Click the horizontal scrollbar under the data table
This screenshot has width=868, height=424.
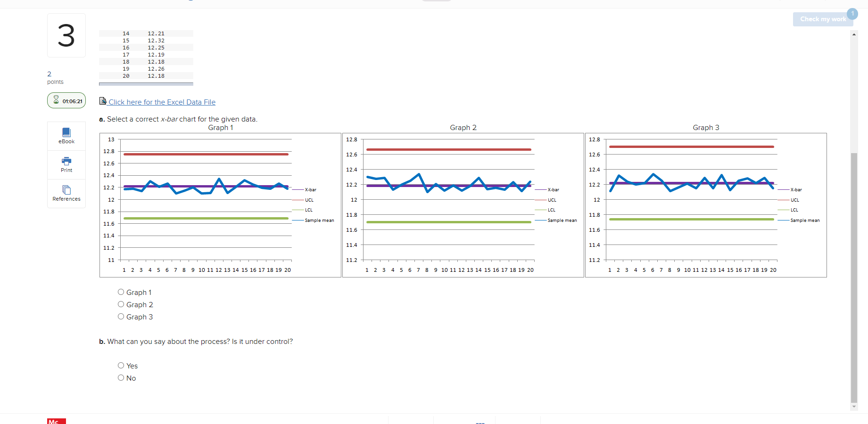(145, 84)
